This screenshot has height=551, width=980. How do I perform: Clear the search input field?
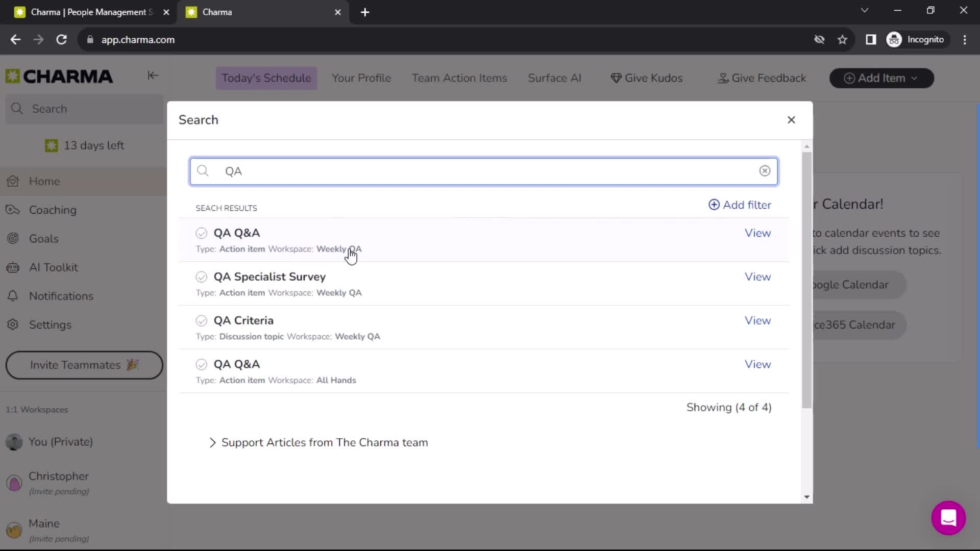[765, 171]
